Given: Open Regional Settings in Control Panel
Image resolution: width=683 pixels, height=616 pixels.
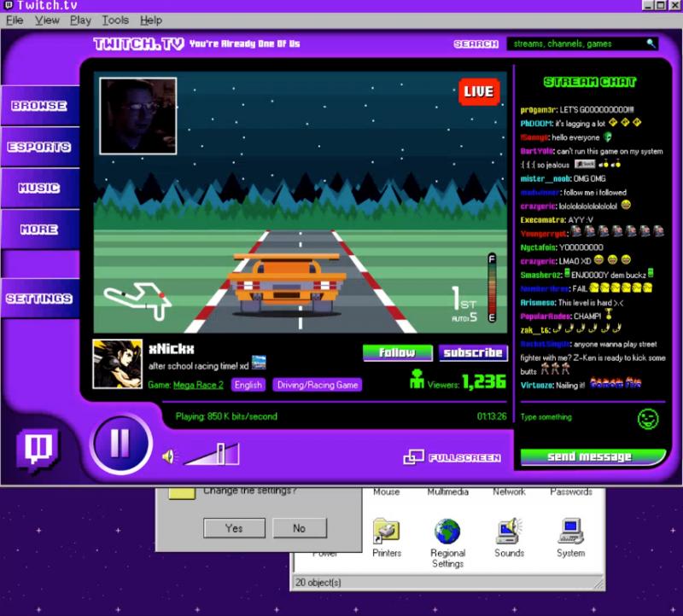Looking at the screenshot, I should [447, 543].
